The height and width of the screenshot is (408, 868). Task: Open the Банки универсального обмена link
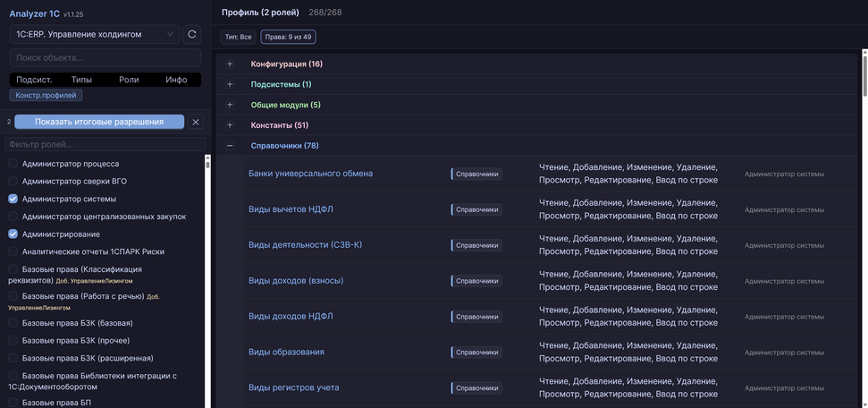(310, 174)
